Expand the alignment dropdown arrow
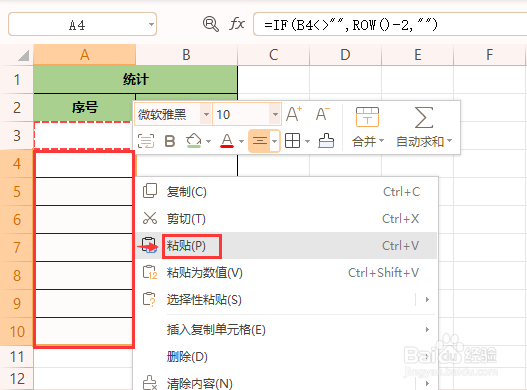The image size is (527, 390). click(x=275, y=141)
